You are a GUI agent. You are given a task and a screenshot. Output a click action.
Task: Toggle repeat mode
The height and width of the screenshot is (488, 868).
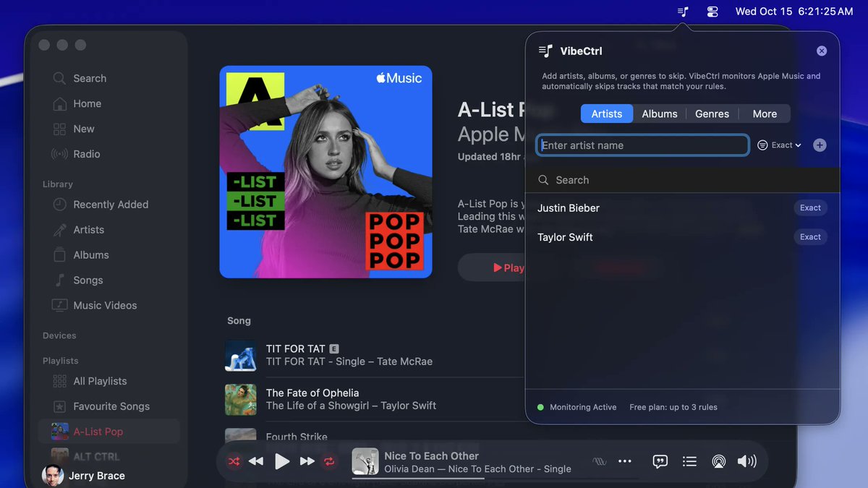pos(329,461)
